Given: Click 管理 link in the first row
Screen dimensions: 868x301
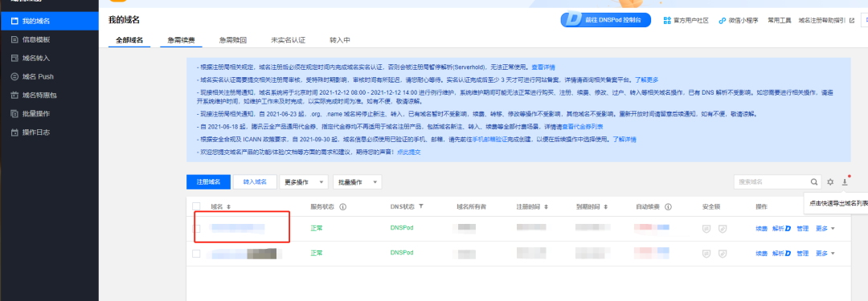Looking at the screenshot, I should point(803,229).
